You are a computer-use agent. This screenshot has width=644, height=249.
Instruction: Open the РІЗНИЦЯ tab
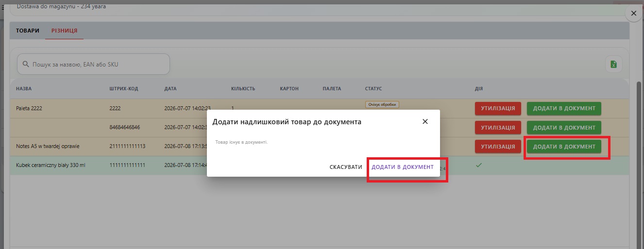tap(65, 31)
